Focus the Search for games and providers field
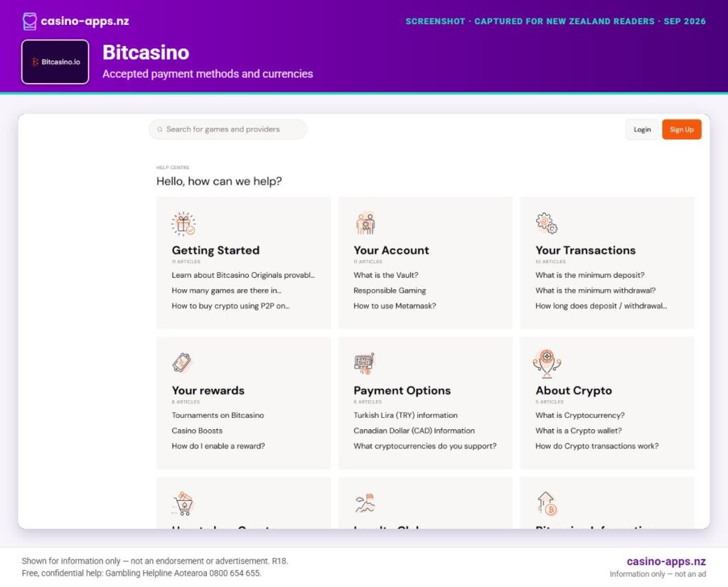Screen dimensions: 728x587 (x=227, y=129)
